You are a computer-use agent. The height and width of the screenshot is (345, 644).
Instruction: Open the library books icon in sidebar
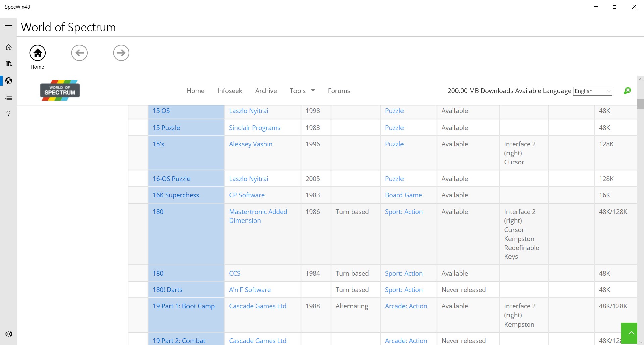pyautogui.click(x=9, y=64)
